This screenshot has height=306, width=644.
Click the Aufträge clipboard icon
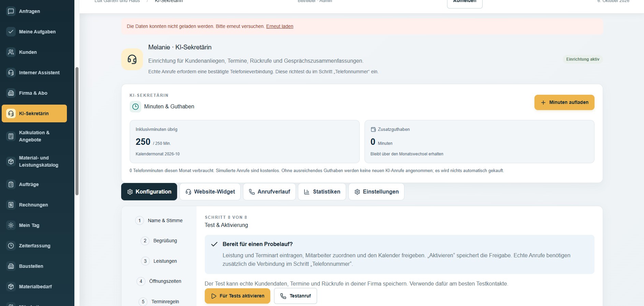click(11, 184)
